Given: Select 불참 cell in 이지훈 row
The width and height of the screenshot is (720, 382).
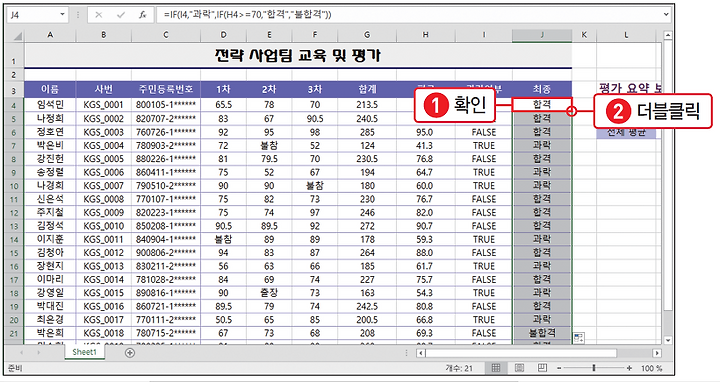Looking at the screenshot, I should coord(223,239).
